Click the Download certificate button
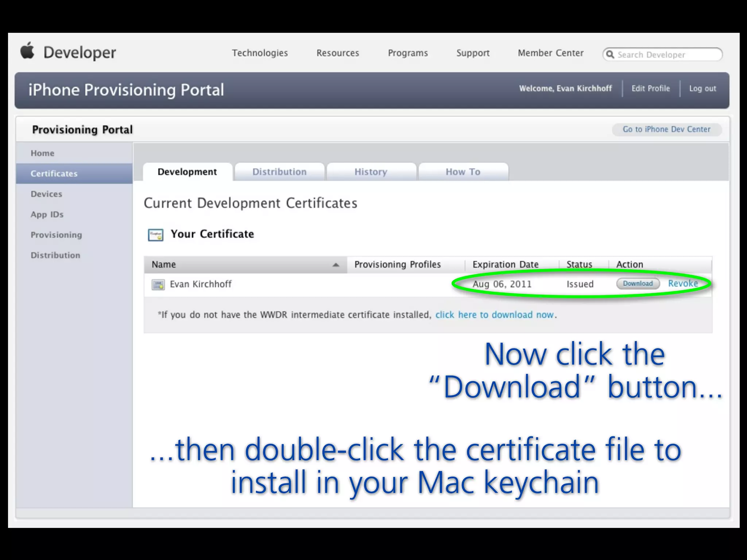The width and height of the screenshot is (747, 560). pos(638,284)
